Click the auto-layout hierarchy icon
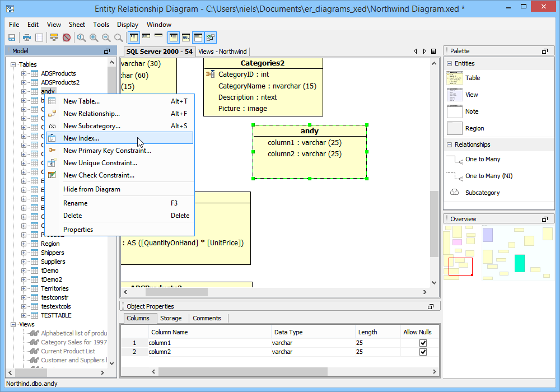 [54, 38]
